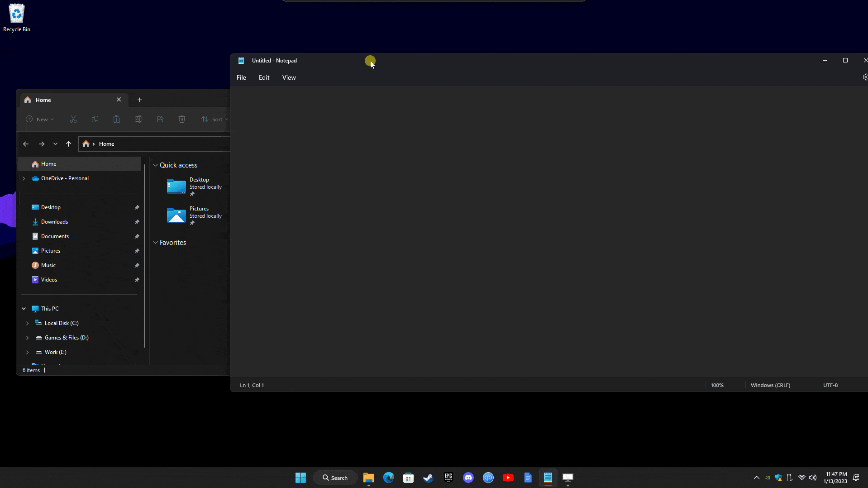Navigate up one level with the Up arrow

pyautogui.click(x=69, y=144)
